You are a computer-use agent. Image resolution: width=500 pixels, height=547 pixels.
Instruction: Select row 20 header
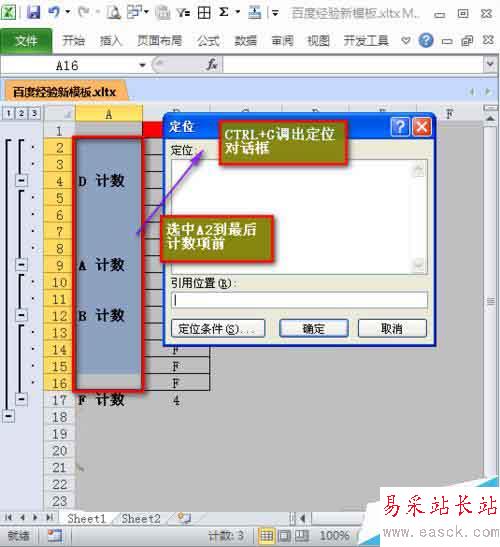point(59,451)
